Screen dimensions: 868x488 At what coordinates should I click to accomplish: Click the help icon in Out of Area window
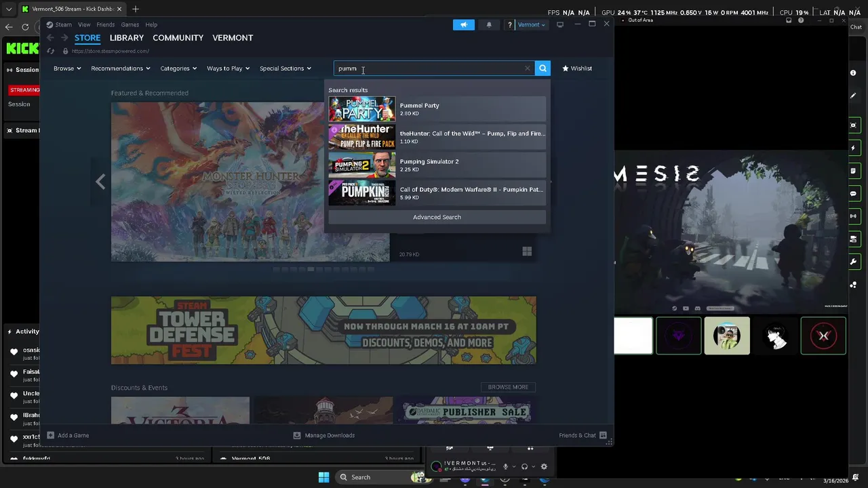[x=801, y=20]
